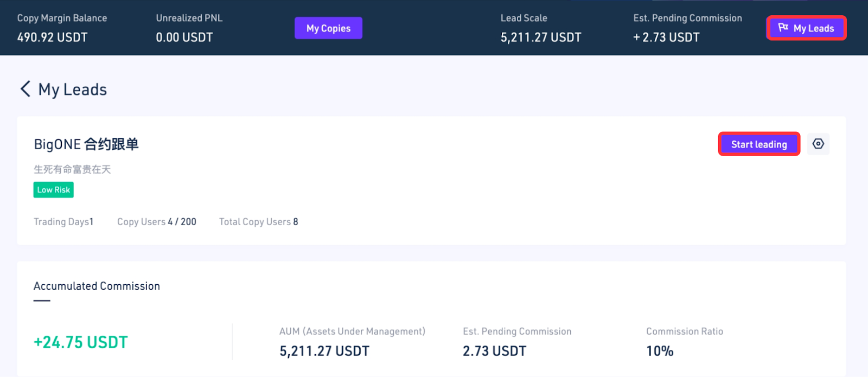Click the back chevron beside My Leads
The image size is (868, 377).
(x=25, y=89)
